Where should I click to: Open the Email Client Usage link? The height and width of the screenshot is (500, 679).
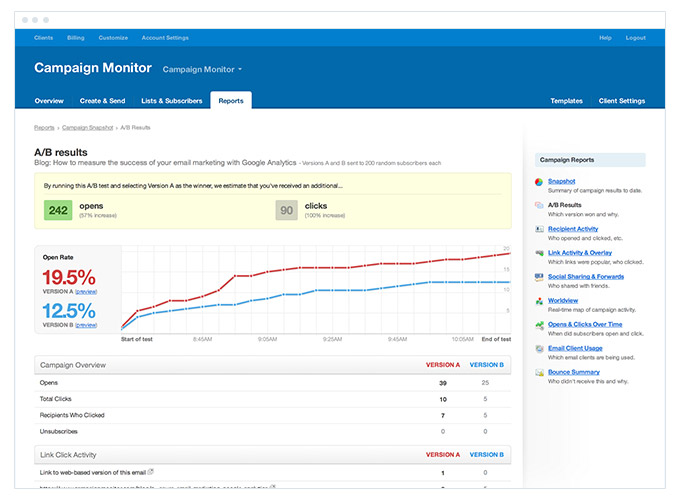[575, 348]
